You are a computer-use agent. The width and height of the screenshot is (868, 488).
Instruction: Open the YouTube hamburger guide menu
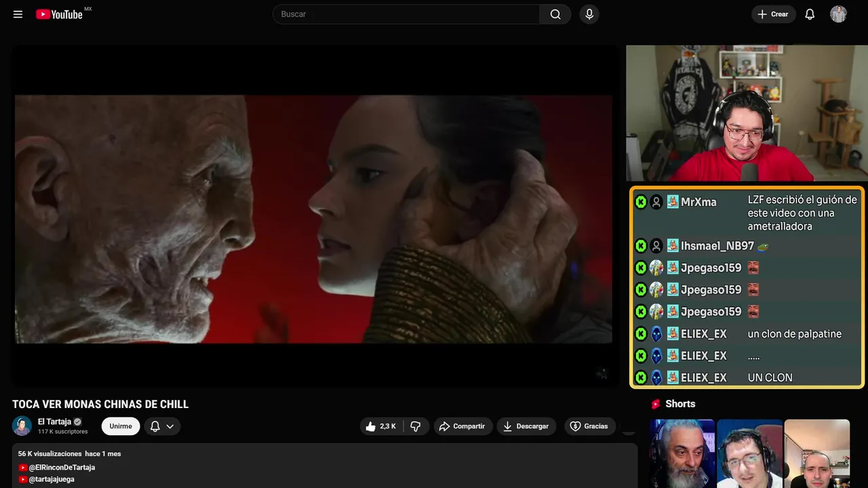coord(18,14)
